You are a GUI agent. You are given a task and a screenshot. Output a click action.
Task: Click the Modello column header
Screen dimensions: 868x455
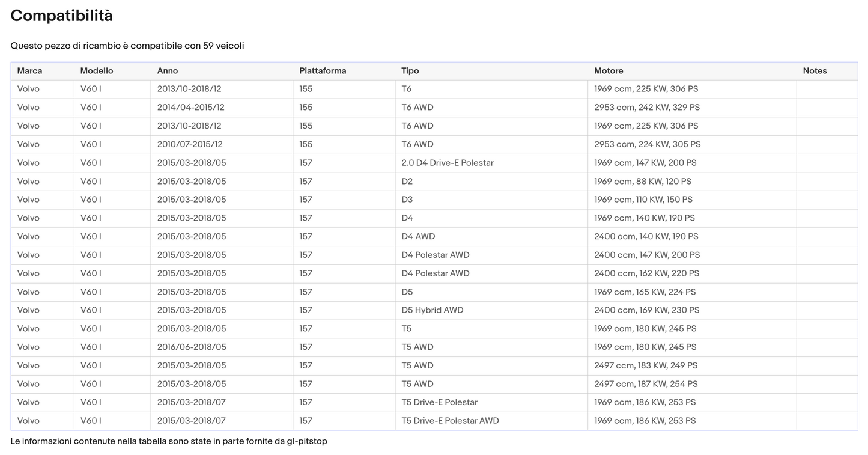click(96, 71)
